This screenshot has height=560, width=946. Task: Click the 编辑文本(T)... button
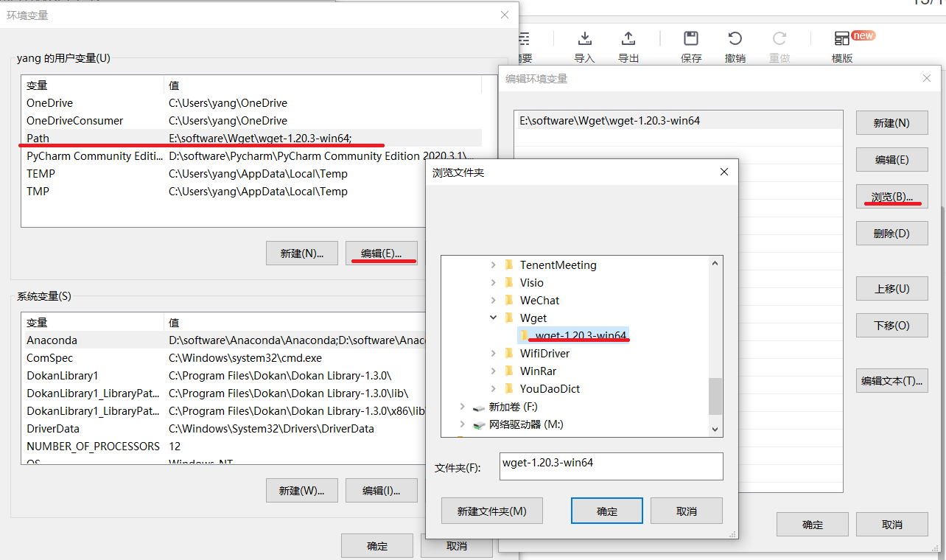(891, 381)
